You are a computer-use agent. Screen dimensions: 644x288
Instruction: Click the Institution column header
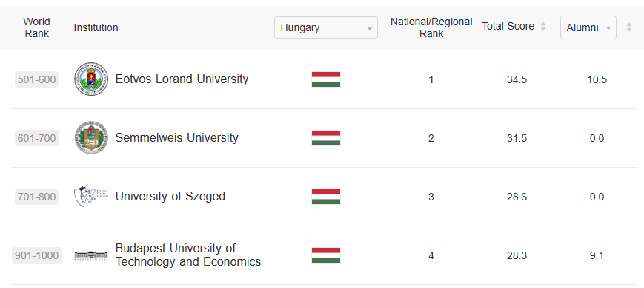click(96, 27)
